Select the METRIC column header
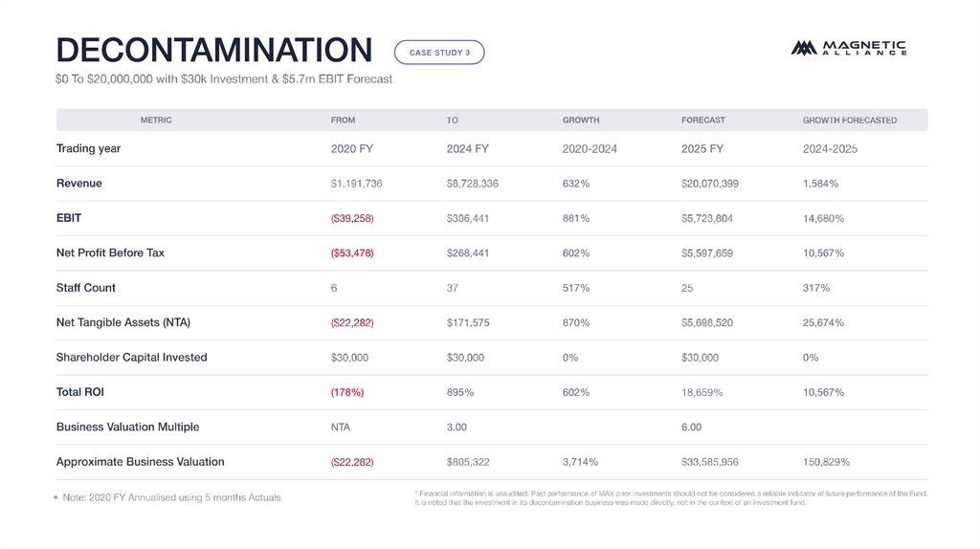Viewport: 980px width, 549px height. pos(156,121)
